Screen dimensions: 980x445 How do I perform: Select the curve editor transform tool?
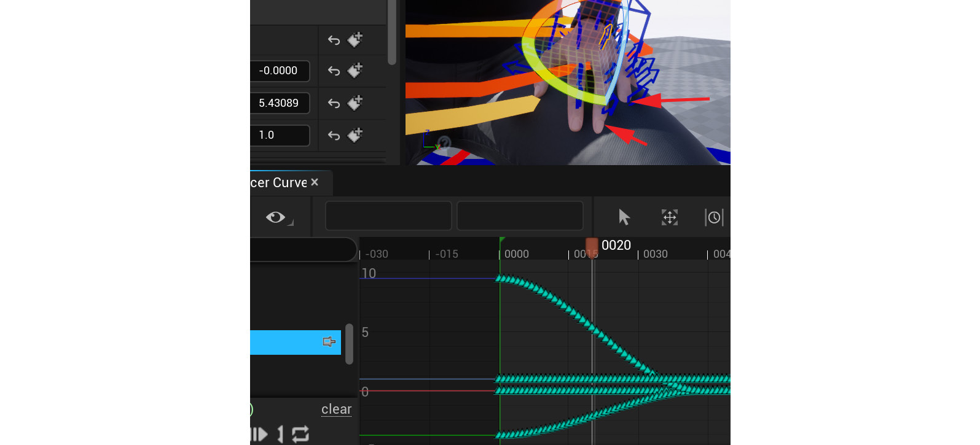coord(670,217)
